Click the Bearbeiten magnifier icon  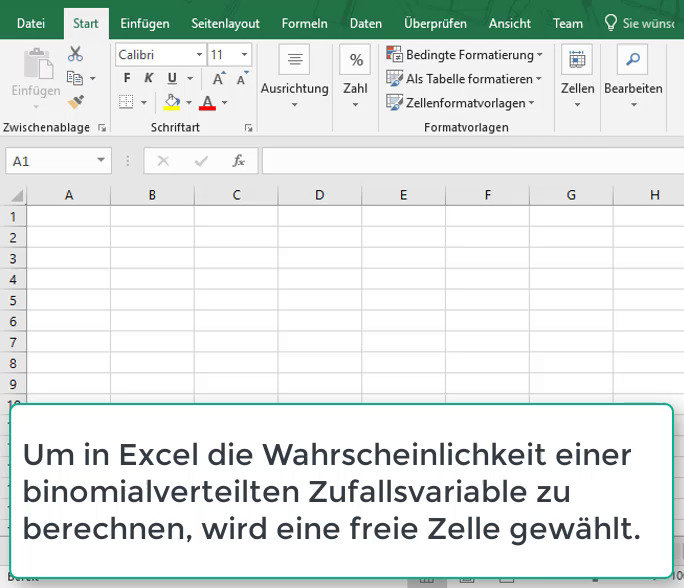tap(633, 59)
